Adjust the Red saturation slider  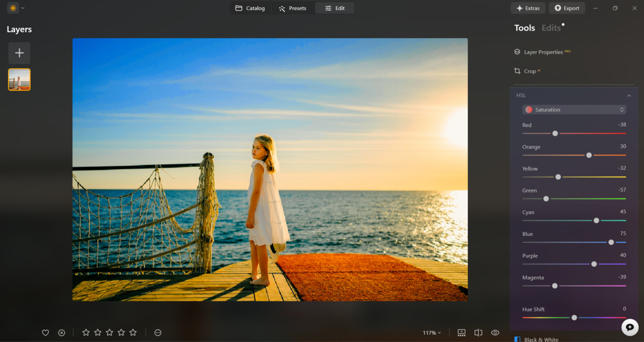555,133
